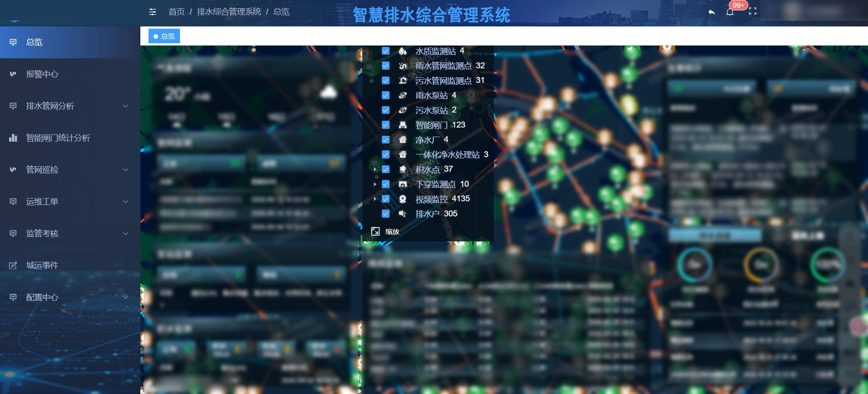
Task: Open the 报警中心 sidebar menu item
Action: tap(70, 74)
